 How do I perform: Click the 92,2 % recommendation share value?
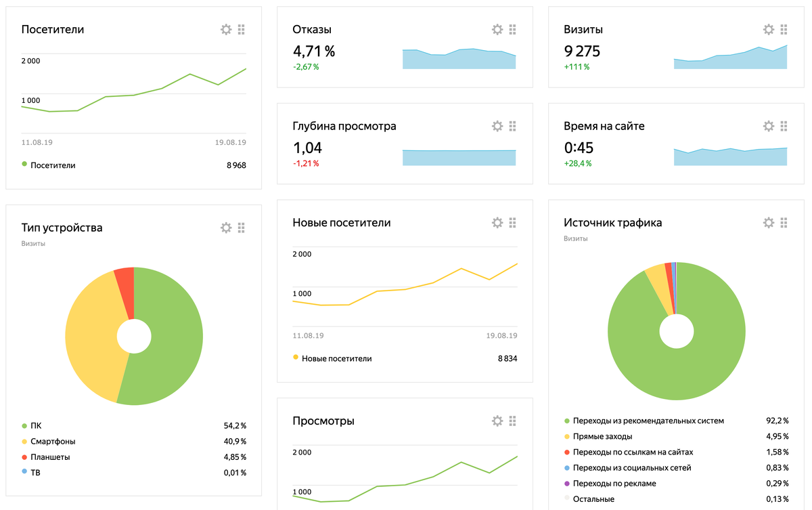[777, 421]
